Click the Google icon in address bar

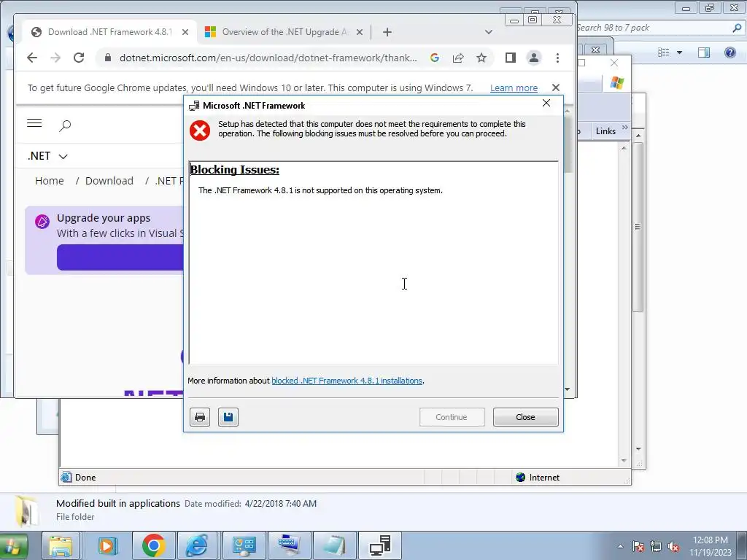click(x=435, y=58)
